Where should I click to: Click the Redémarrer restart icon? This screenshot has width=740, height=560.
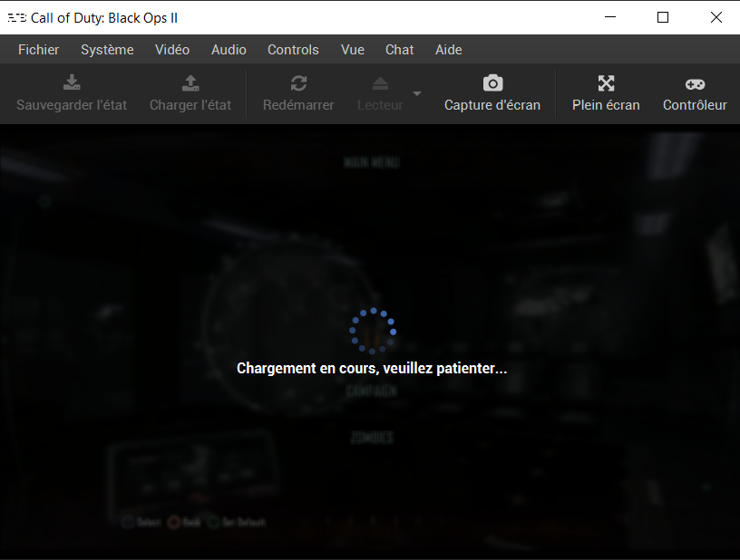298,83
